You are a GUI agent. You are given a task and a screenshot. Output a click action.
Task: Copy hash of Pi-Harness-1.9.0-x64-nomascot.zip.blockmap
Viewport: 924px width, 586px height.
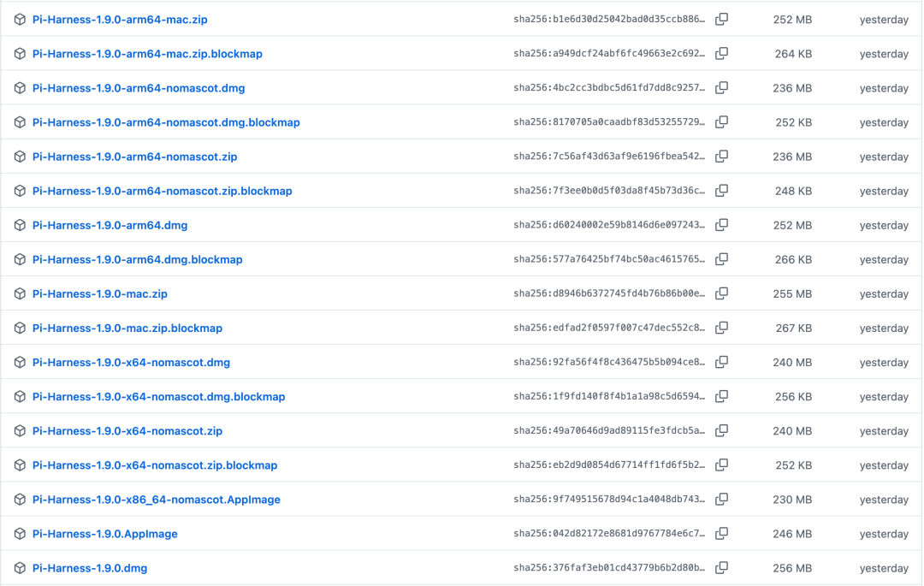coord(721,465)
